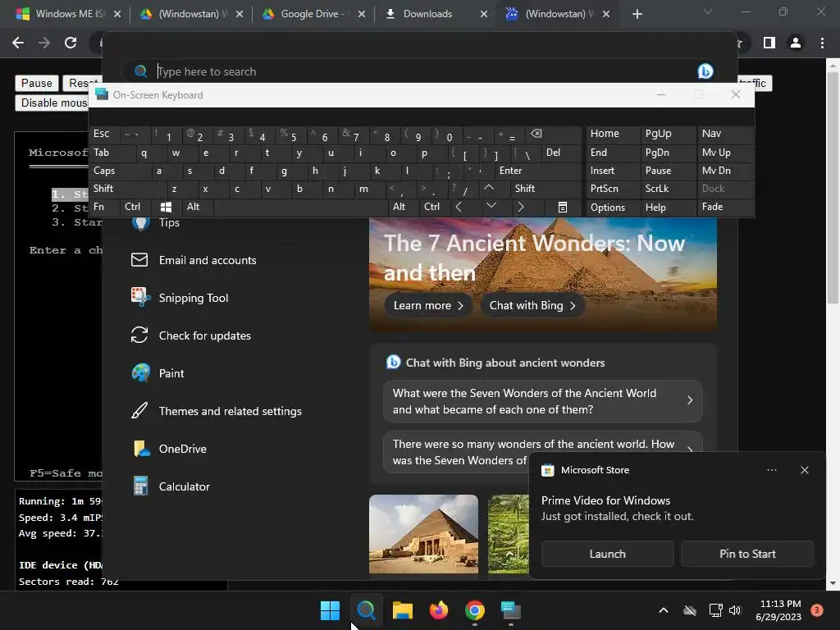Open OneDrive from the app list
840x630 pixels.
[x=183, y=449]
